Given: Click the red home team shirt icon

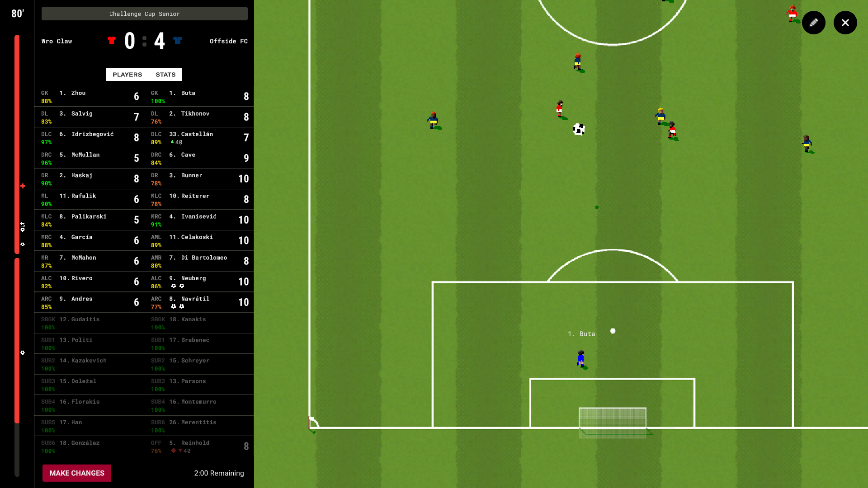Looking at the screenshot, I should click(112, 41).
